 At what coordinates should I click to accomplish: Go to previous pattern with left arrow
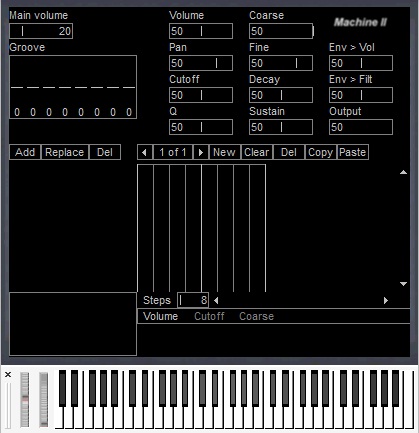(x=145, y=152)
